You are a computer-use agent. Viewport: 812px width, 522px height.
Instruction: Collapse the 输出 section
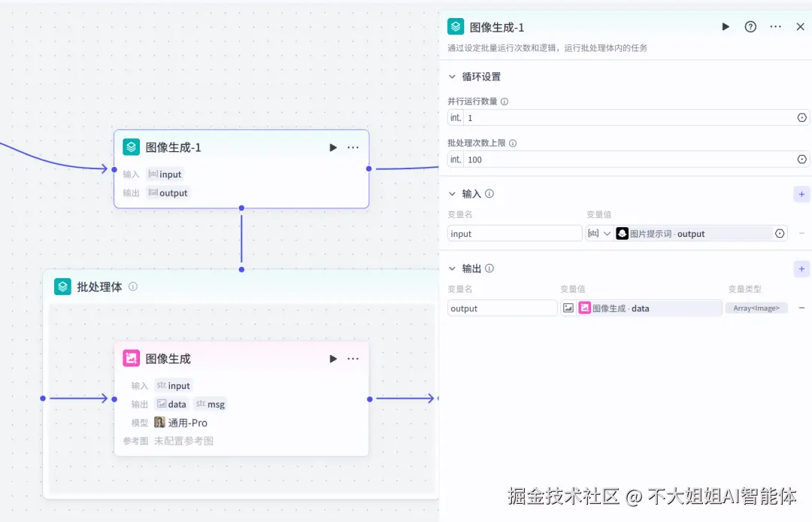452,268
